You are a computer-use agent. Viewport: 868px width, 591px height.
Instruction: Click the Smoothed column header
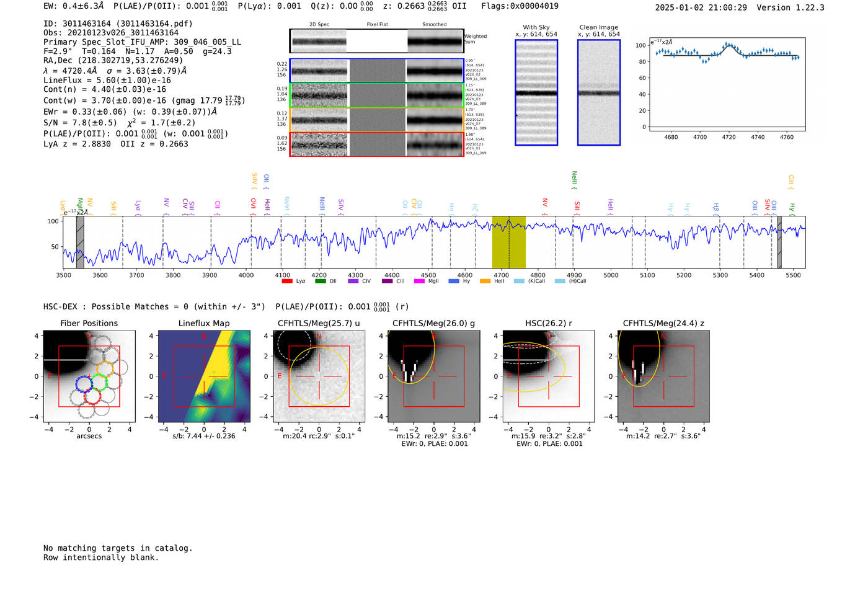click(435, 24)
